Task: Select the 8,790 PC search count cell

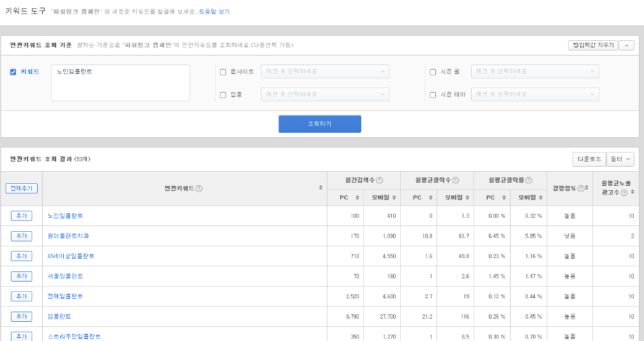Action: tap(345, 316)
